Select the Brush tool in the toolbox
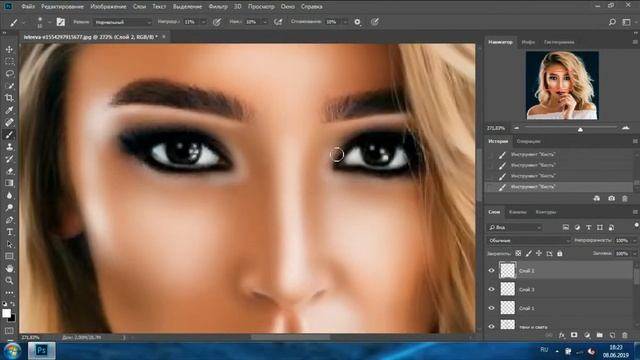This screenshot has width=640, height=360. 9,135
